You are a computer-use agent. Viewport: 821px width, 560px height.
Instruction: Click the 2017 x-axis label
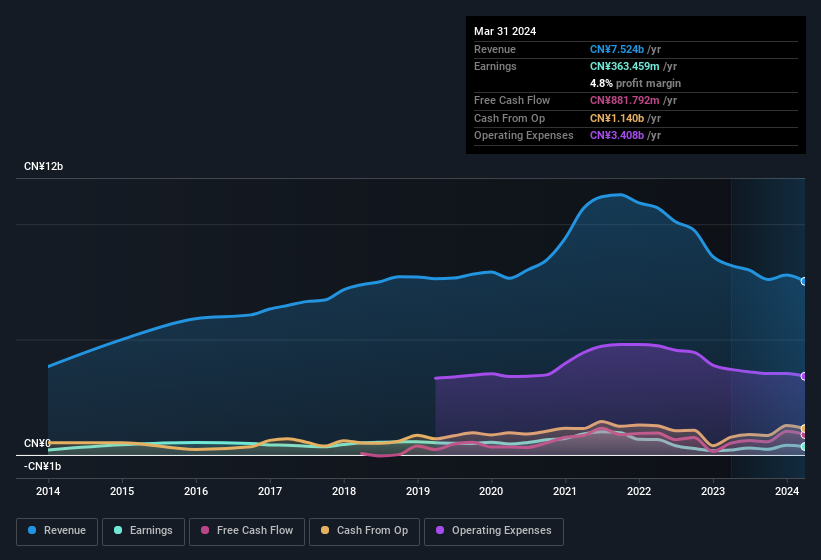270,491
